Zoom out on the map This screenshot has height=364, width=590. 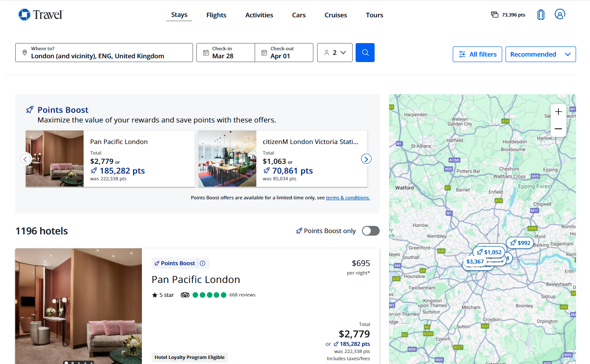558,129
